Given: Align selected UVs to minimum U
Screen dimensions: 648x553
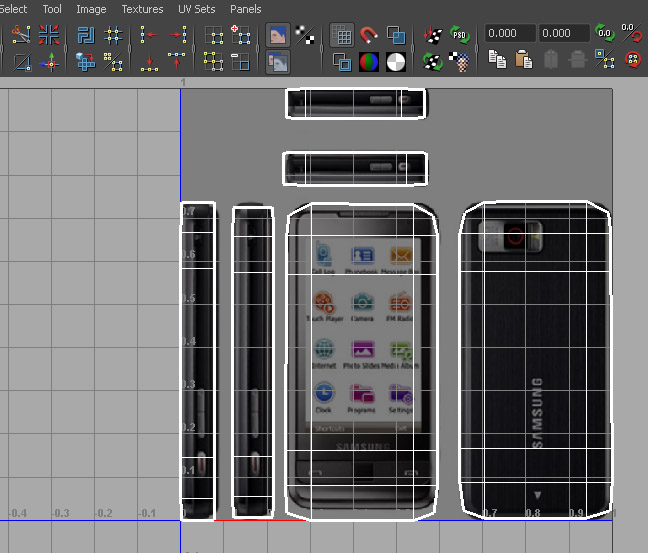Looking at the screenshot, I should (x=149, y=35).
